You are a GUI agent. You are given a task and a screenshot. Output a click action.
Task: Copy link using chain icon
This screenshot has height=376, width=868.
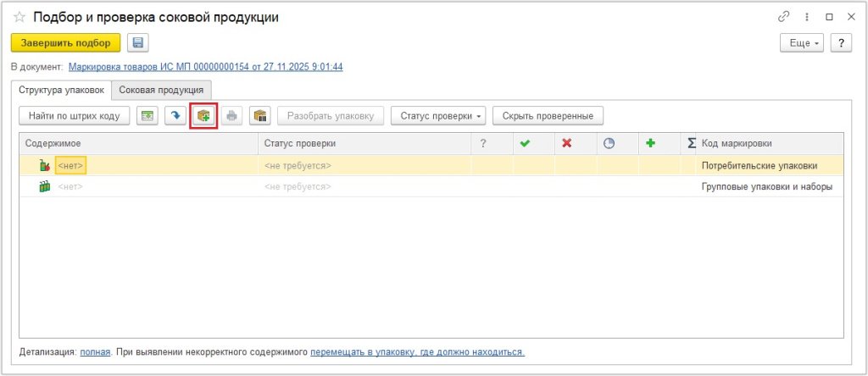coord(782,18)
